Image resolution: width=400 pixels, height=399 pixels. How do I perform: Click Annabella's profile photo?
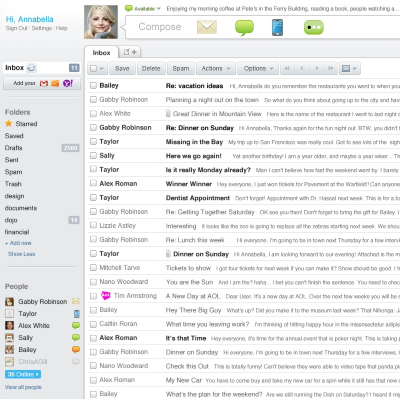(x=101, y=22)
